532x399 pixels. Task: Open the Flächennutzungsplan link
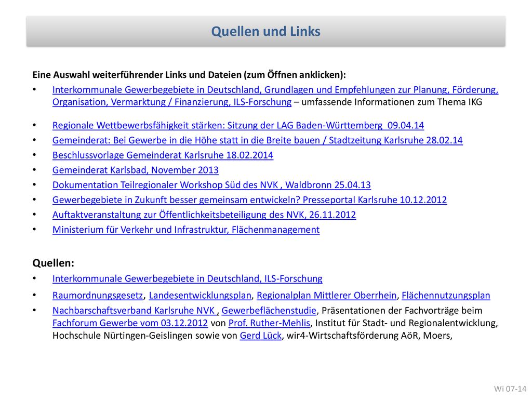446,296
